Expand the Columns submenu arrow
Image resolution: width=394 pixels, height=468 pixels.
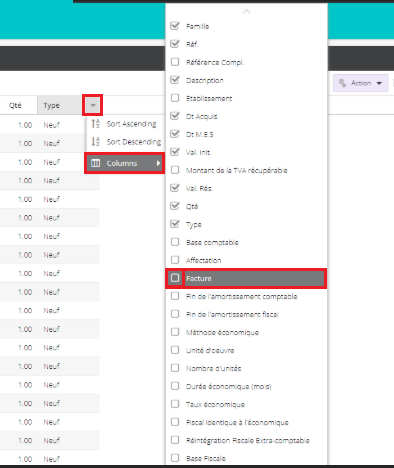(158, 163)
